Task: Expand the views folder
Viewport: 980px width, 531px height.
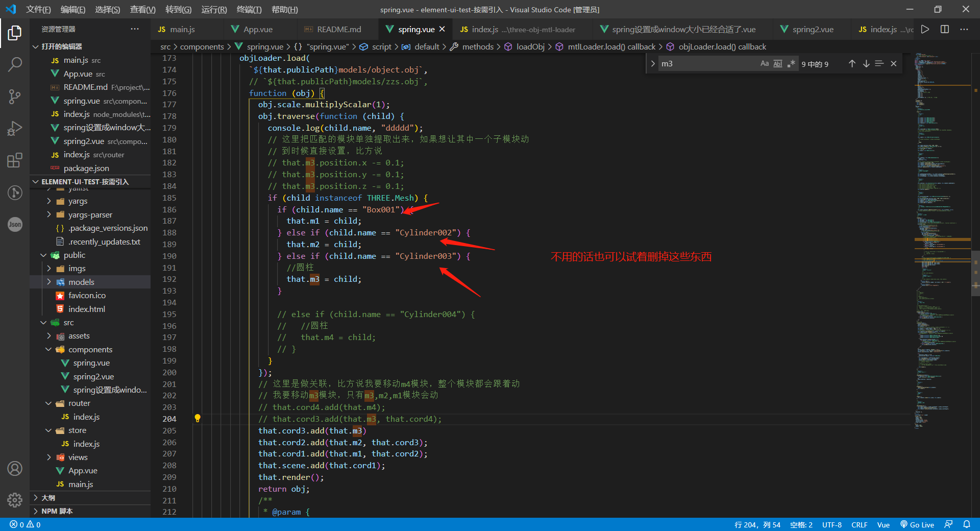Action: coord(49,457)
